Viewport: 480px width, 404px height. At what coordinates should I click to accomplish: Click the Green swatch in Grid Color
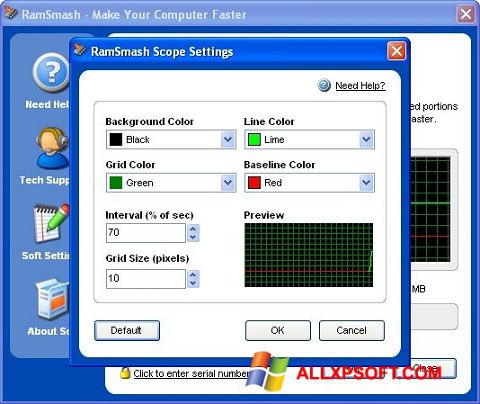(116, 183)
